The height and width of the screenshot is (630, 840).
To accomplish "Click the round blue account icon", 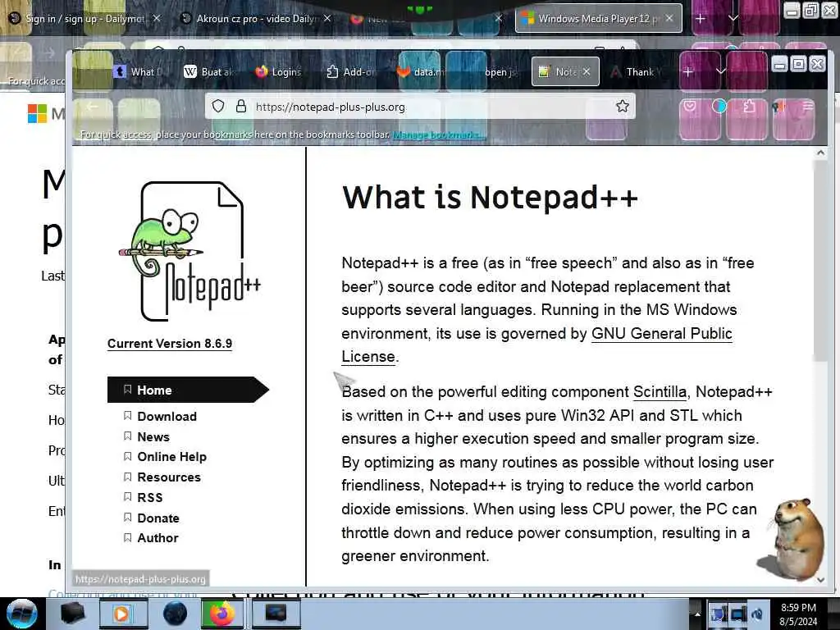I will [x=719, y=106].
